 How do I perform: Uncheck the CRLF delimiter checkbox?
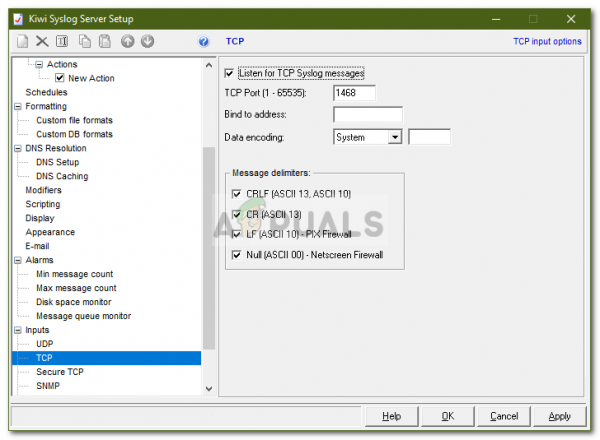tap(236, 194)
